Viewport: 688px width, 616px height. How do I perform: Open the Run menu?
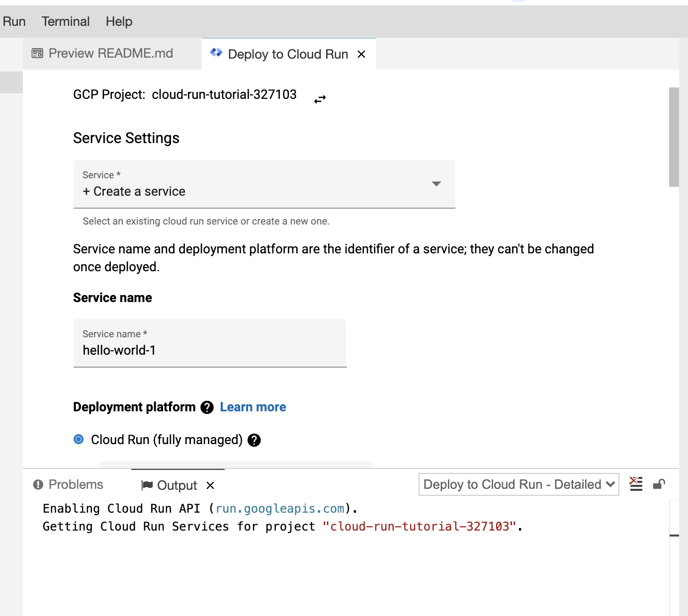click(x=14, y=21)
